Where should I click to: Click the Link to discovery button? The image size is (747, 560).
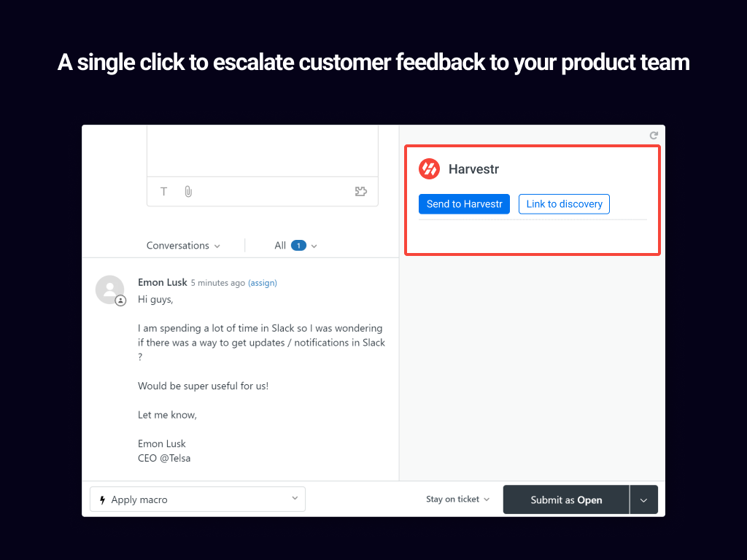coord(564,204)
